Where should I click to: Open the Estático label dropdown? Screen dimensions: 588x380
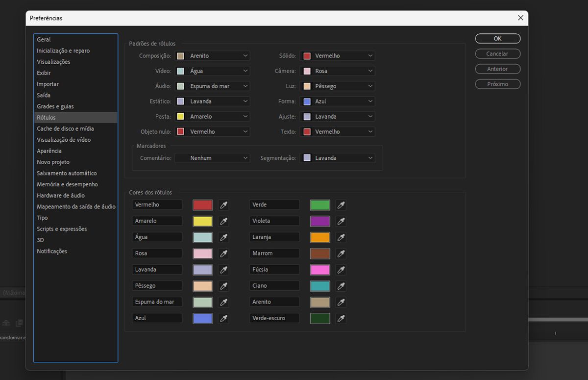tap(212, 101)
